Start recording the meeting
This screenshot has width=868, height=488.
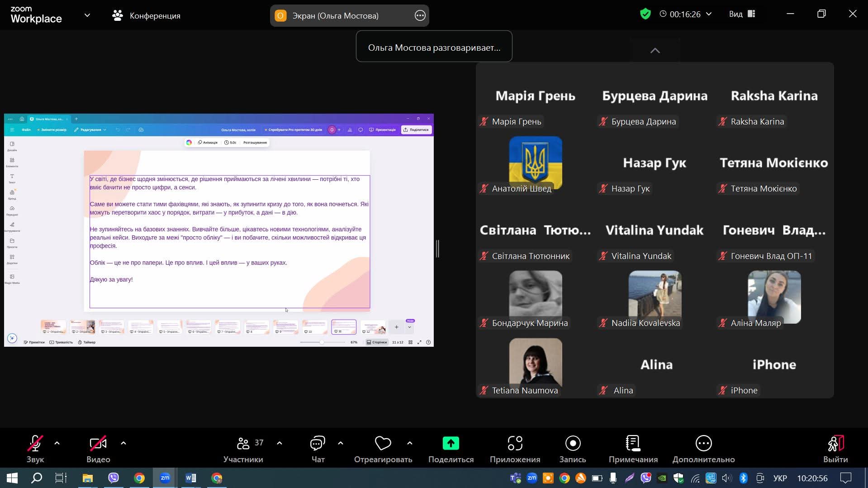point(573,449)
